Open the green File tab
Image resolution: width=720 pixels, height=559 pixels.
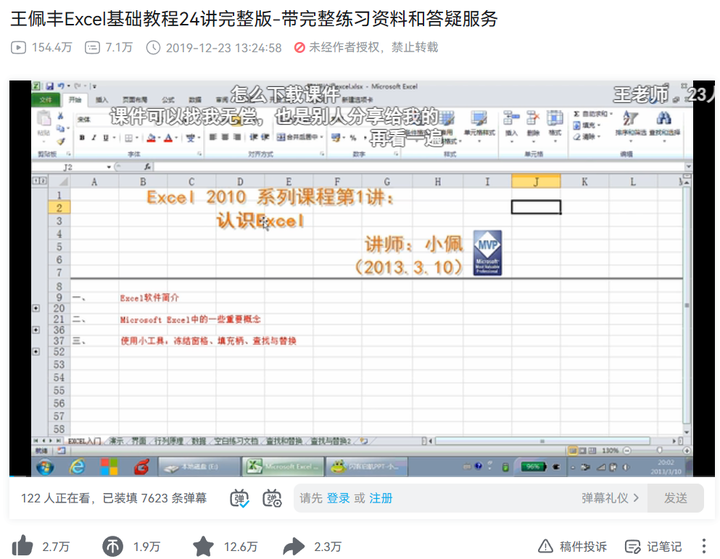pos(46,100)
